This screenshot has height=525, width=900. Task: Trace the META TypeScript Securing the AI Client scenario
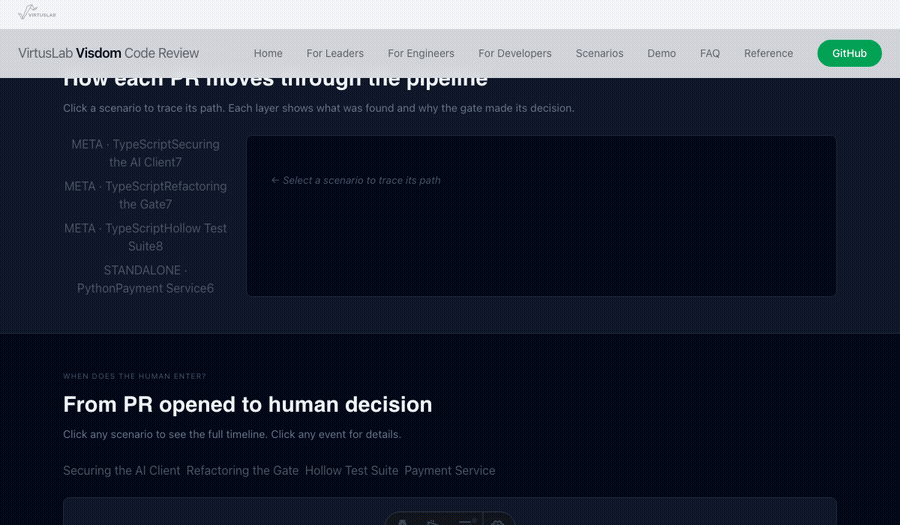[146, 153]
